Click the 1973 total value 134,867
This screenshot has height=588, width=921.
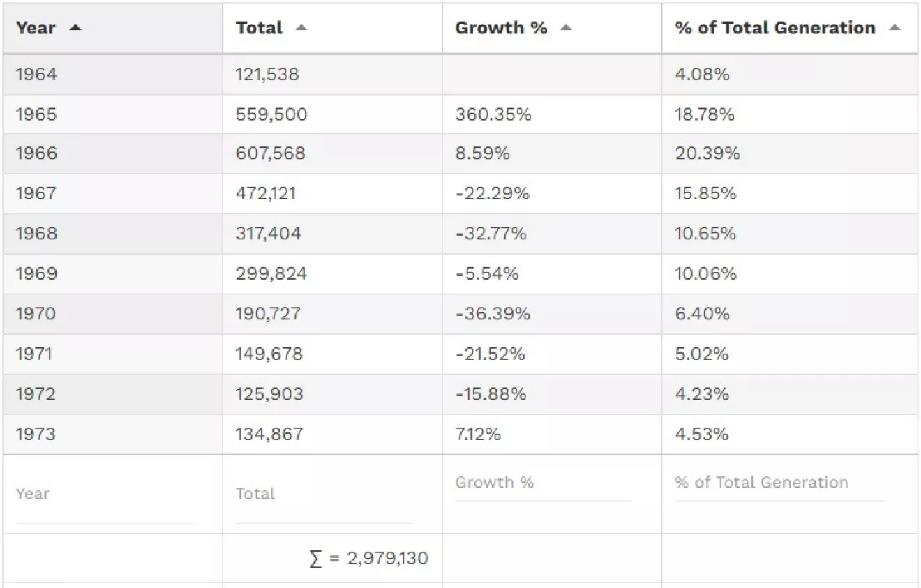(269, 434)
